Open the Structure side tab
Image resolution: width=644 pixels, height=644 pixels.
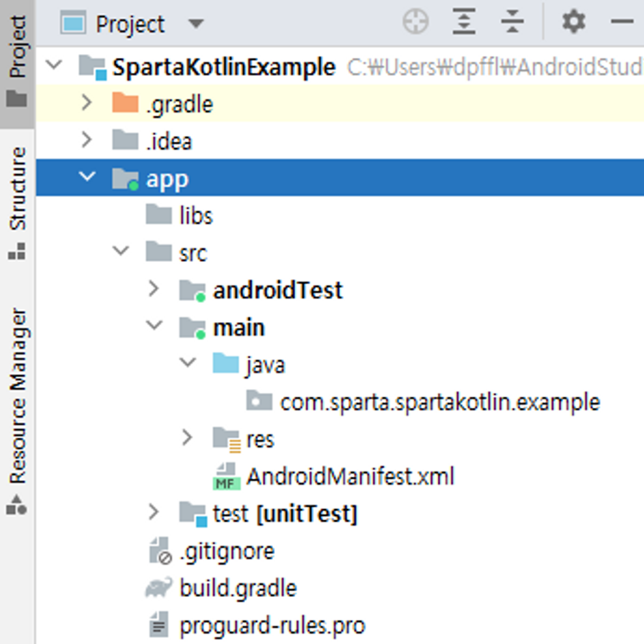(17, 202)
